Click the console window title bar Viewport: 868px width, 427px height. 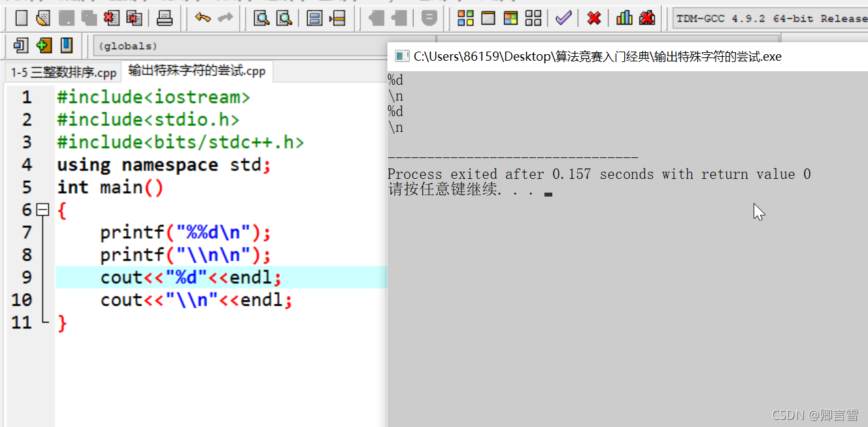point(627,57)
